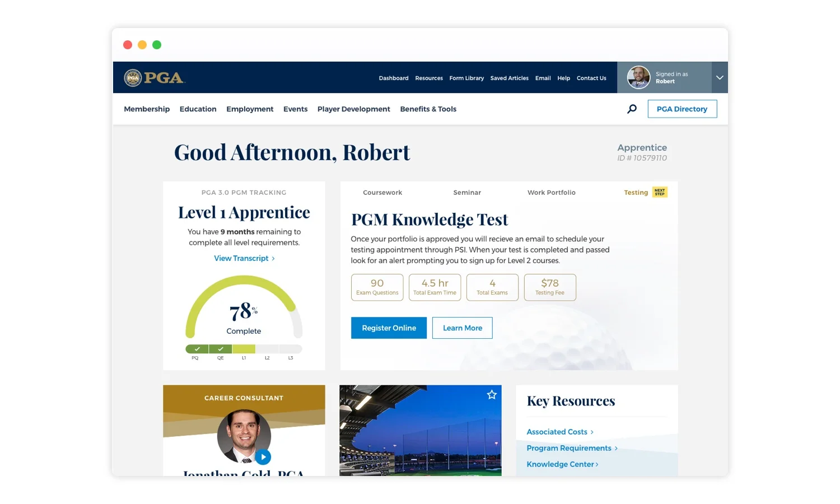
Task: Play the career consultant video
Action: [263, 457]
